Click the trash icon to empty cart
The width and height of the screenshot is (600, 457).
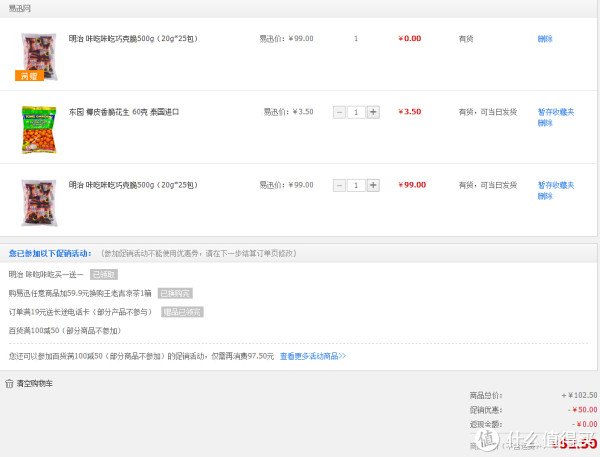(x=9, y=383)
